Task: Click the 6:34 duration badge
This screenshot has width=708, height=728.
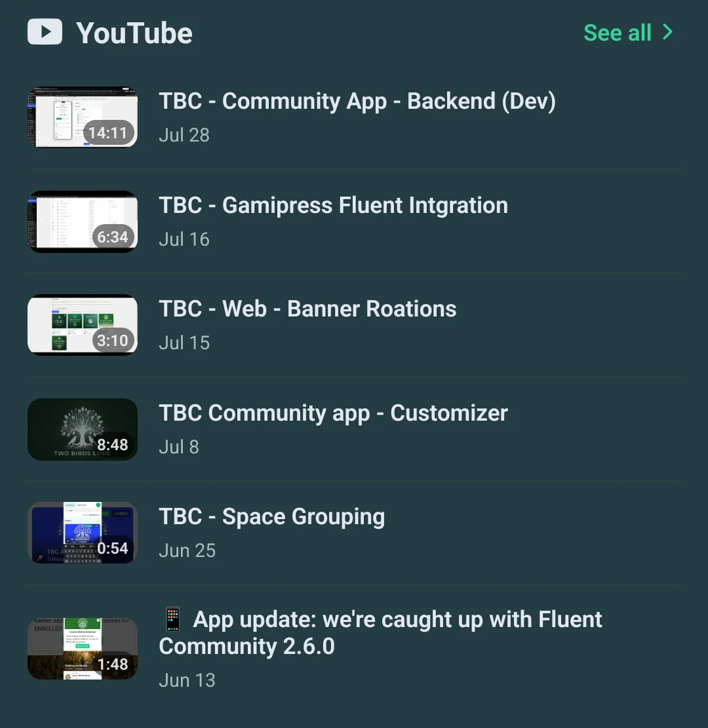Action: pyautogui.click(x=113, y=237)
